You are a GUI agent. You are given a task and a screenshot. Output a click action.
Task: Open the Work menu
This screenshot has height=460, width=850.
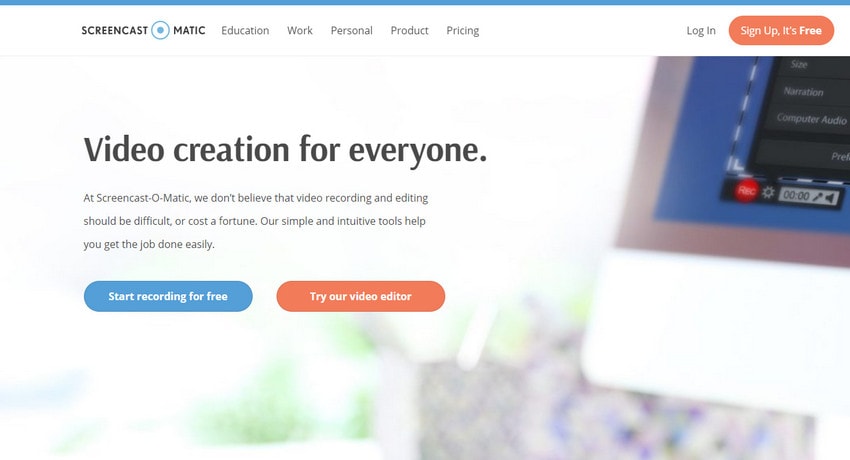coord(300,30)
